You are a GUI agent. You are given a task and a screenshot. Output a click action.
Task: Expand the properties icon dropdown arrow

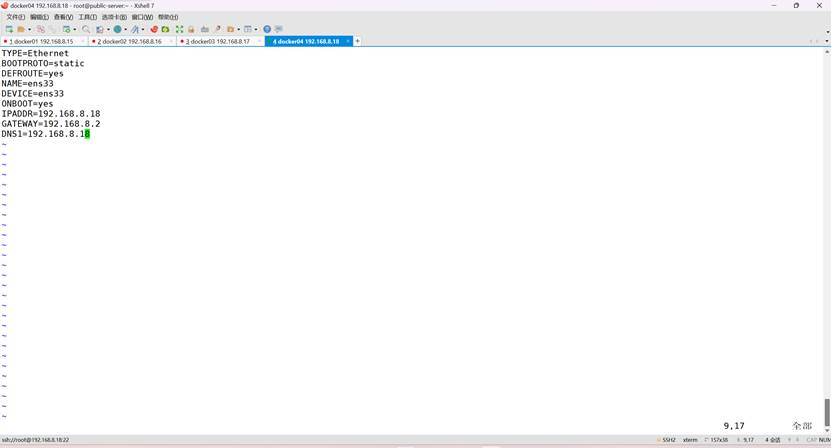pos(75,29)
